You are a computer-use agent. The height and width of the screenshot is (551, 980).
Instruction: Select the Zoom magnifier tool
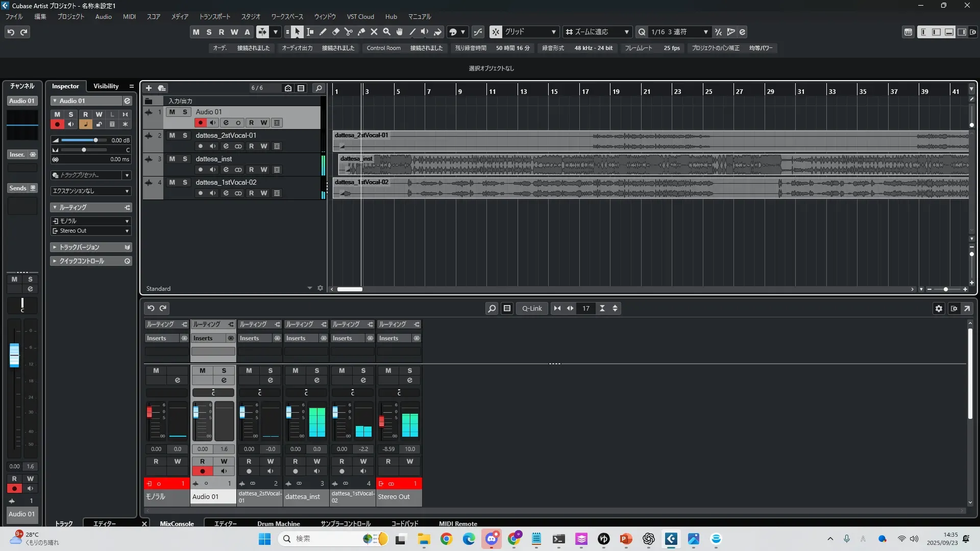(387, 32)
